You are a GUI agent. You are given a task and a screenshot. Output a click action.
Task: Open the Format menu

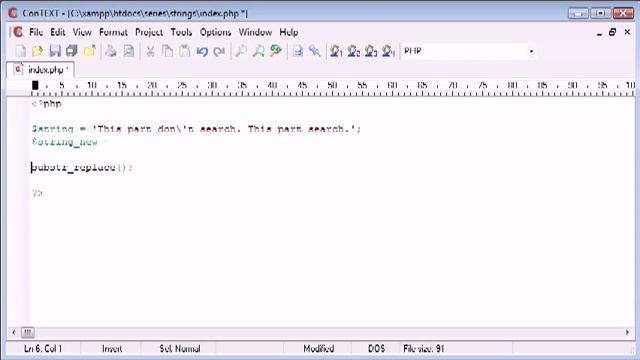pyautogui.click(x=113, y=32)
